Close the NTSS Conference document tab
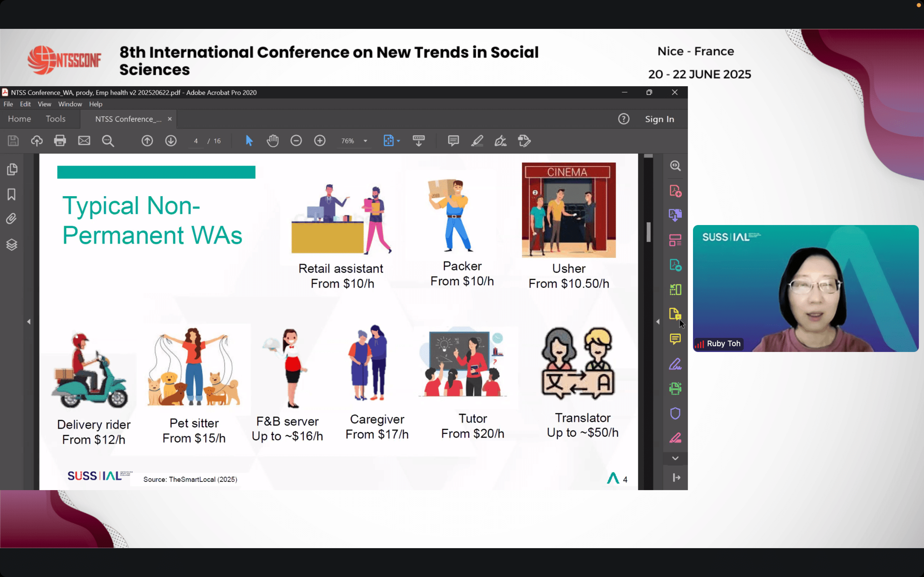This screenshot has width=924, height=577. (x=170, y=119)
